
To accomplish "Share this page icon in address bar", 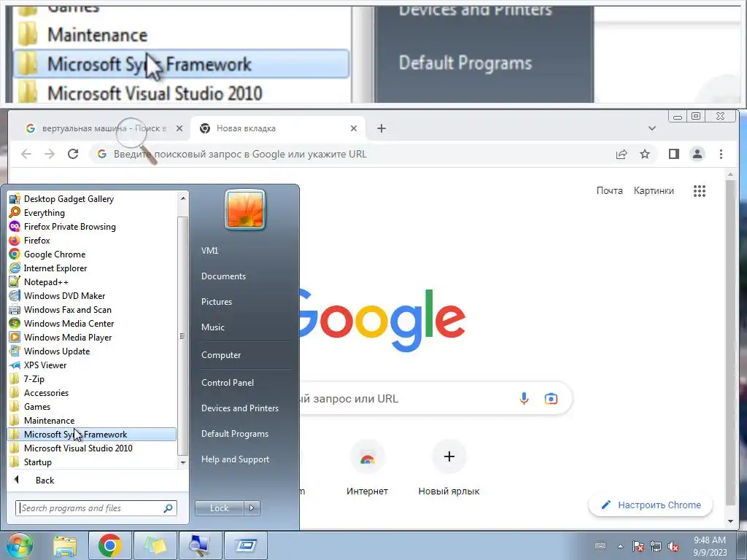I will [x=622, y=154].
